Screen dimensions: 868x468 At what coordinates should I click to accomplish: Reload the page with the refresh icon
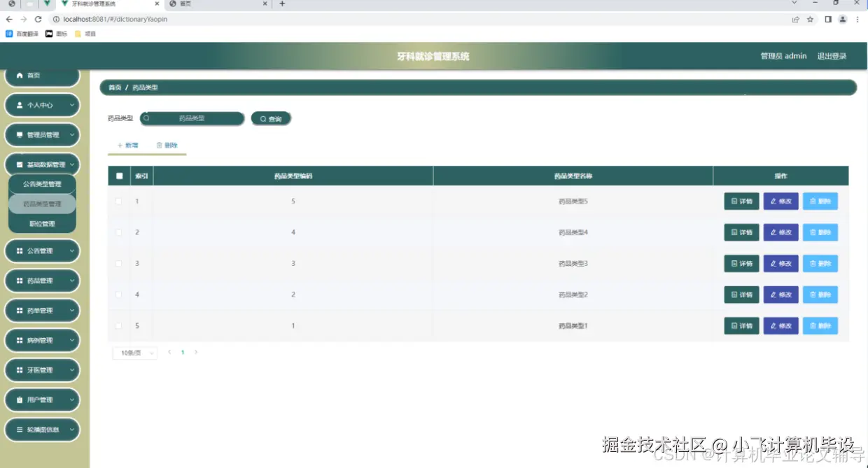(38, 20)
